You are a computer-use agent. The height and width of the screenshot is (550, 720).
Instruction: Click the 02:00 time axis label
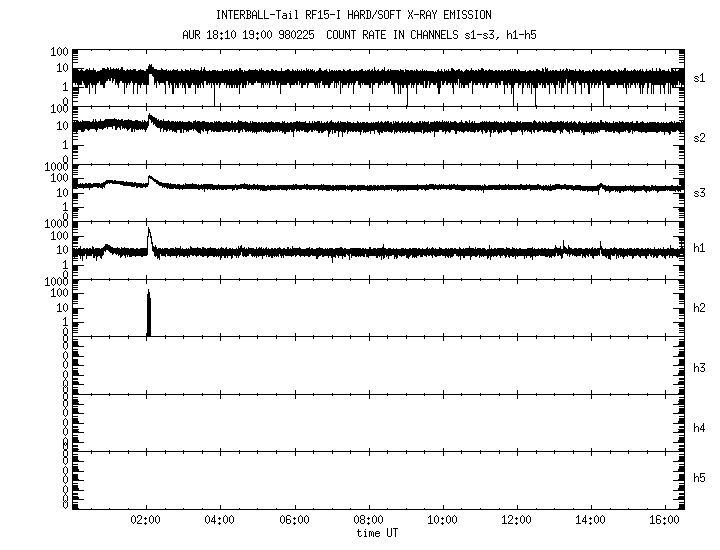coord(147,520)
